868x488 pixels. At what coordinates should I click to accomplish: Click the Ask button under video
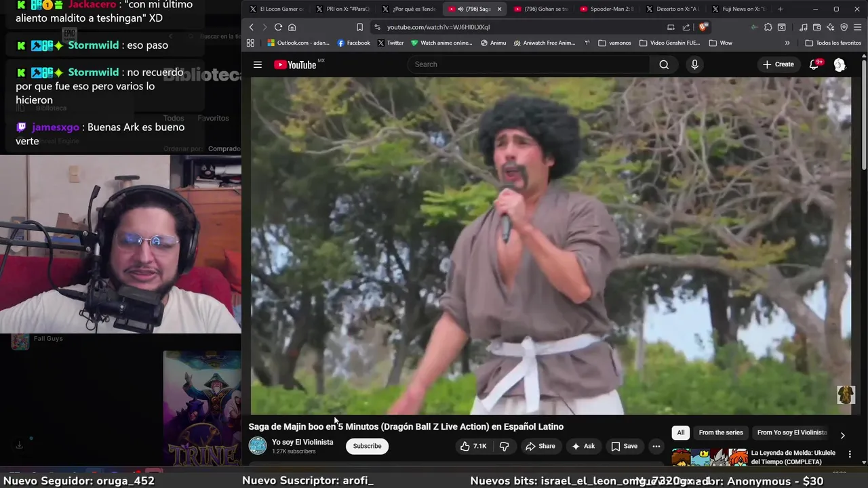click(583, 446)
